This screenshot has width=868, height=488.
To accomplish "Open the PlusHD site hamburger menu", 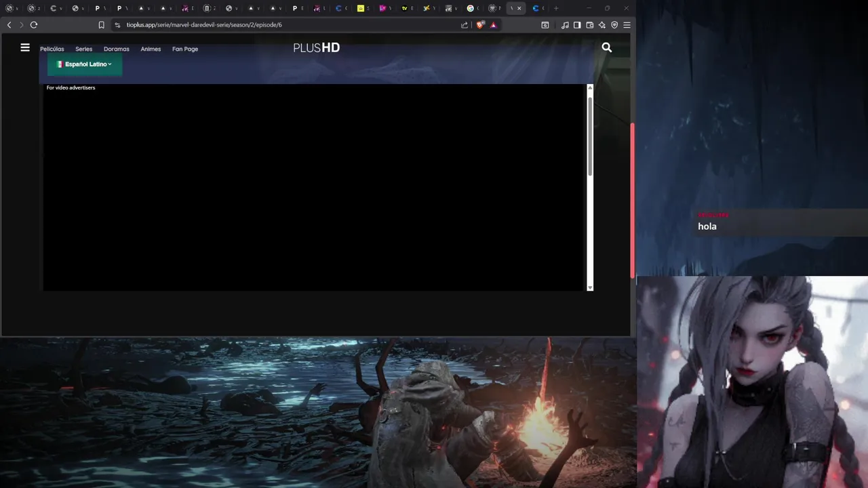I will click(25, 47).
